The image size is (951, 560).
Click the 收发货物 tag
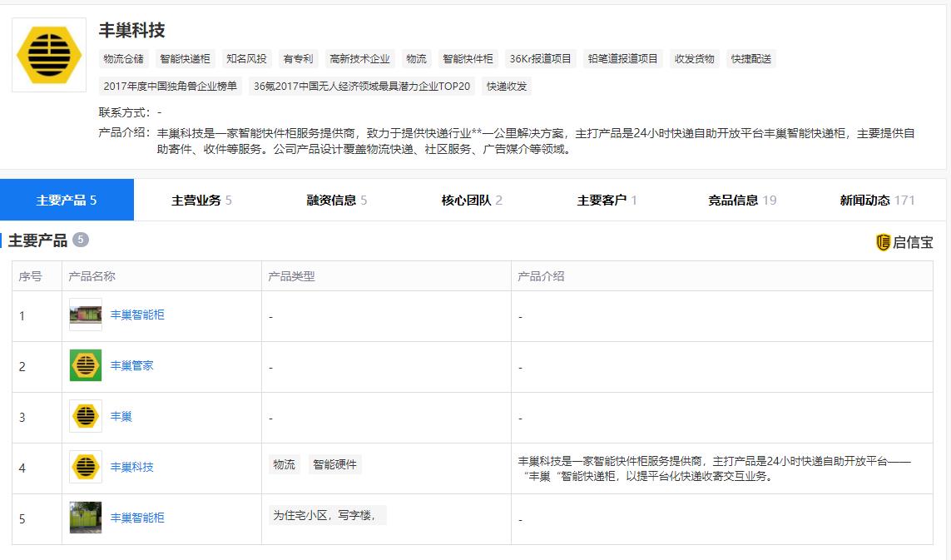[x=695, y=59]
